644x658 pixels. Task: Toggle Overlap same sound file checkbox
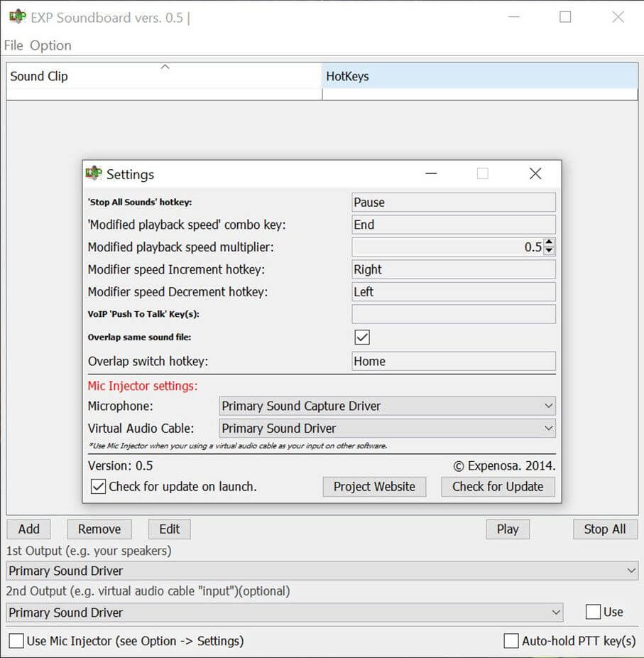point(362,337)
